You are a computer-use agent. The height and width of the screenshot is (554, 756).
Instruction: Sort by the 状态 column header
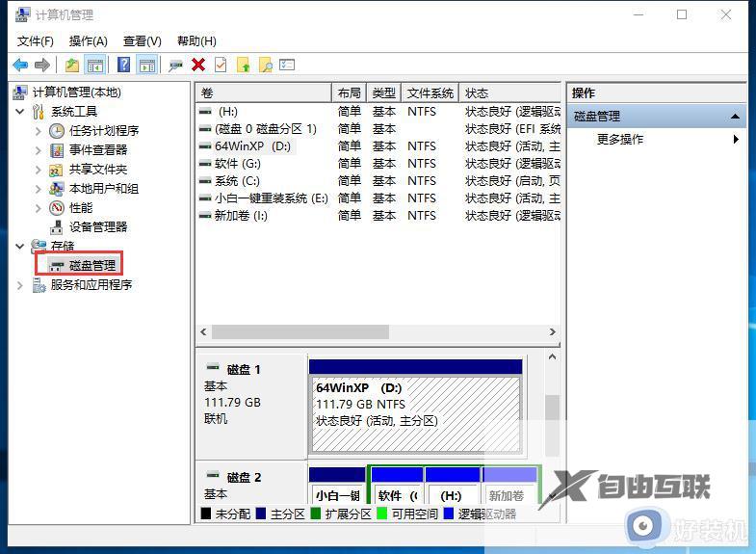tap(509, 92)
